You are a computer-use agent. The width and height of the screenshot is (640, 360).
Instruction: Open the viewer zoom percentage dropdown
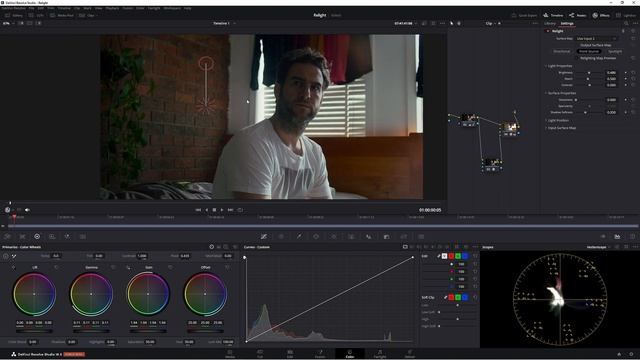(x=8, y=23)
